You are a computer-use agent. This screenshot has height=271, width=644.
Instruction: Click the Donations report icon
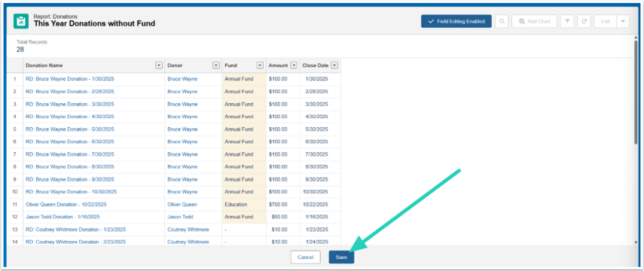[21, 21]
